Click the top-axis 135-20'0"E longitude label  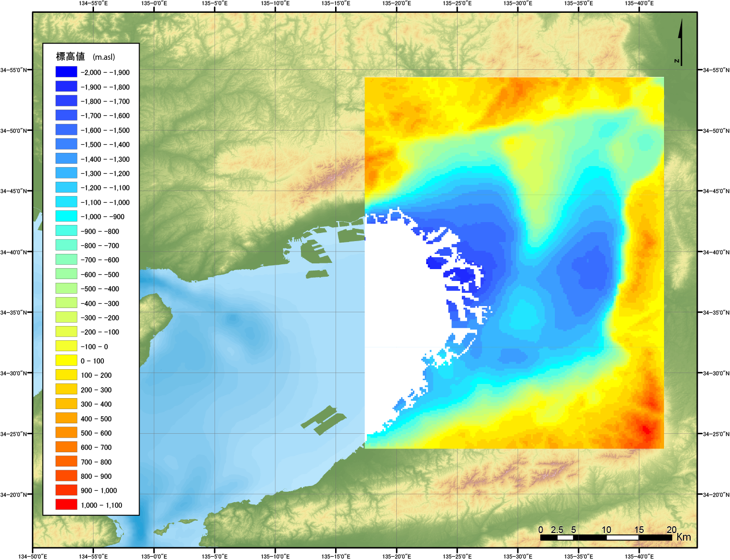pyautogui.click(x=396, y=3)
